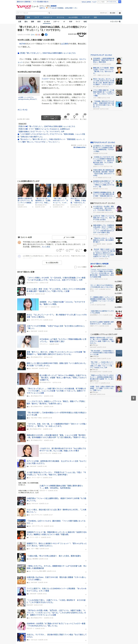Screen dimensions: 138x644
Task: Select the トップ navigation tab
Action: 20,17
